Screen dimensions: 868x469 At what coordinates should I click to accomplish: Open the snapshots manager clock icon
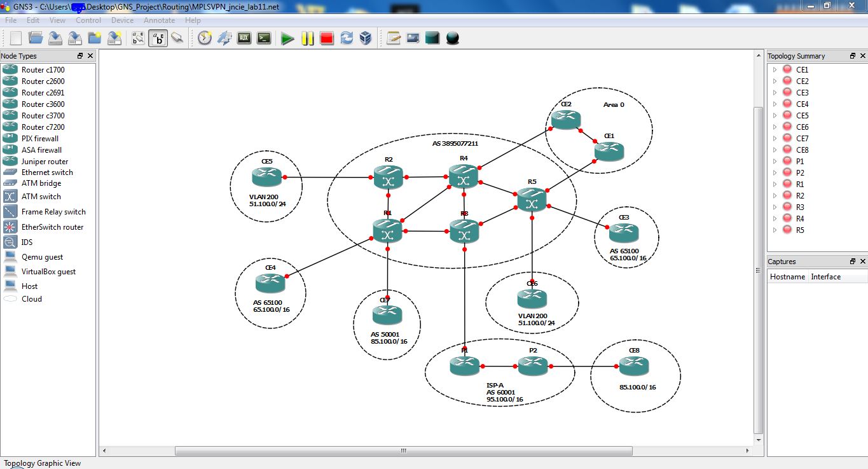(203, 38)
